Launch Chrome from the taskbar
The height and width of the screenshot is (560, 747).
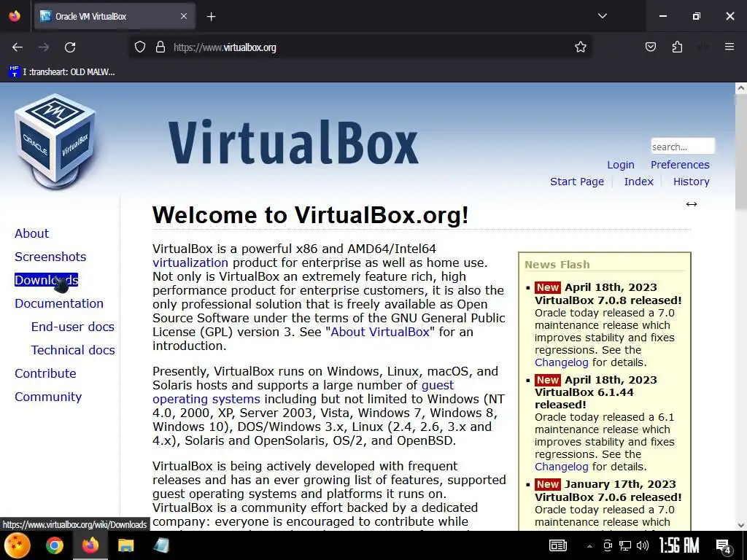(x=54, y=545)
